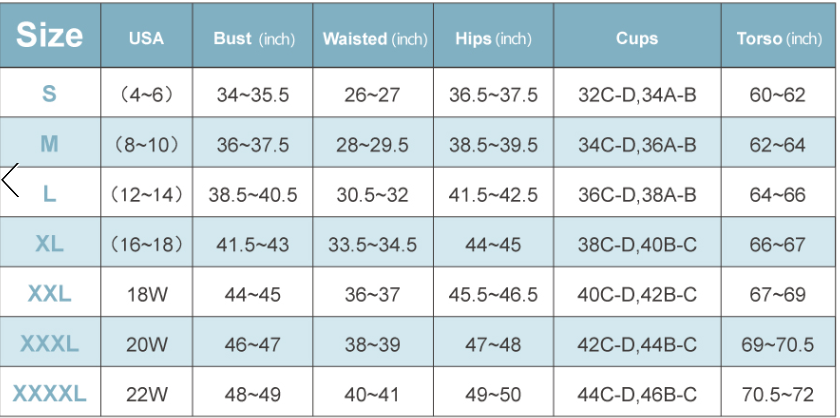
Task: Click the 70.5~72 torso cell
Action: [778, 395]
